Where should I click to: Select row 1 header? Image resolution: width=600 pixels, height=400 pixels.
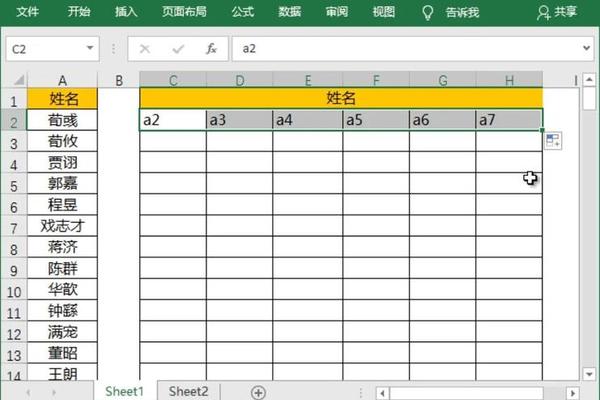[x=14, y=101]
